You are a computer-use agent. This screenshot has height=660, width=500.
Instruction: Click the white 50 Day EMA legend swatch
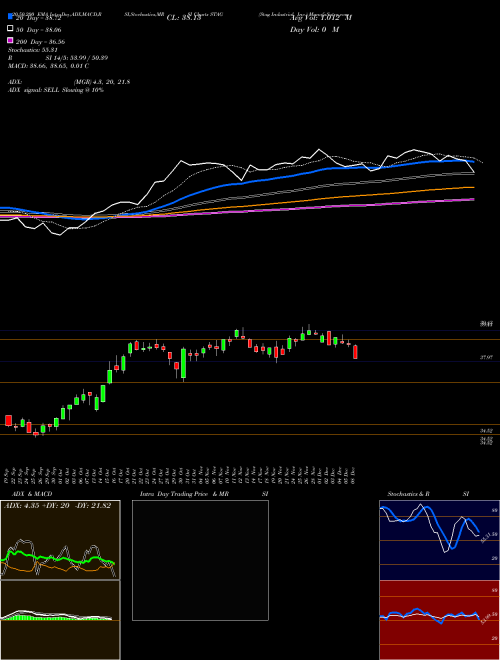(x=10, y=29)
